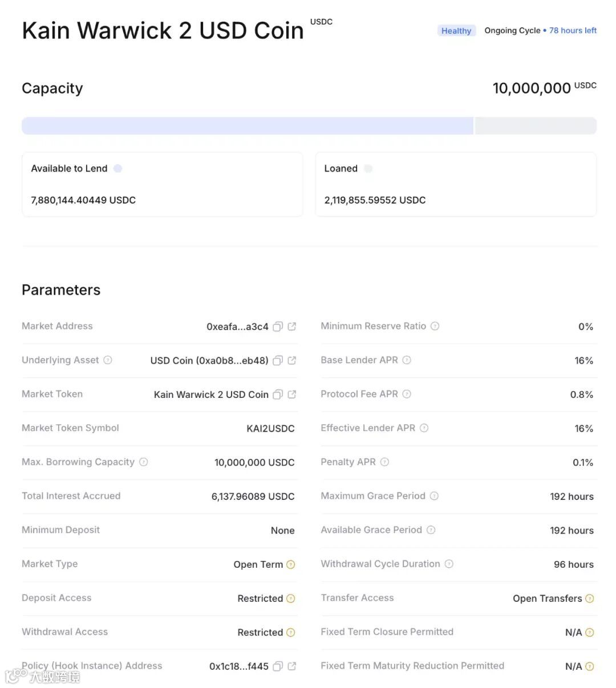Copy the Policy Hook Instance address

[278, 666]
